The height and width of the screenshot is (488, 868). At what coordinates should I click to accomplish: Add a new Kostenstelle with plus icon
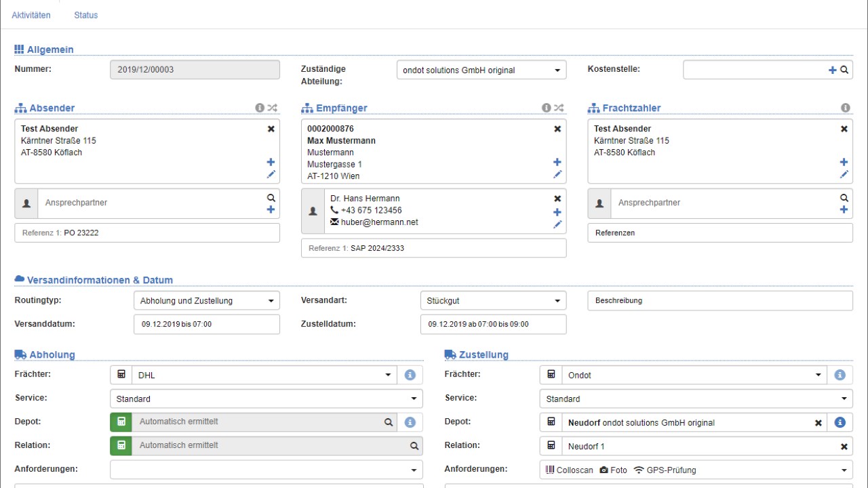coord(833,70)
